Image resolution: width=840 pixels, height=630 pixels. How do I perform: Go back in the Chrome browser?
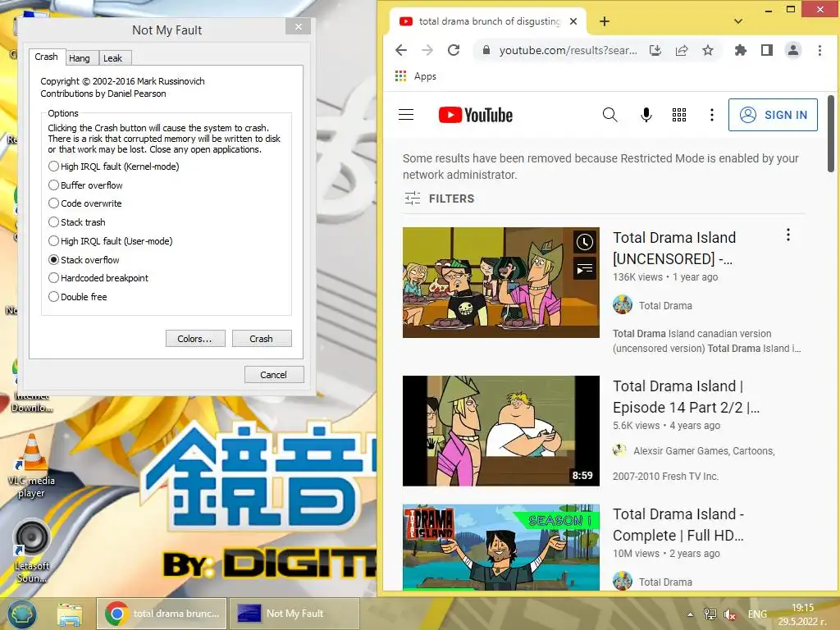[x=400, y=50]
